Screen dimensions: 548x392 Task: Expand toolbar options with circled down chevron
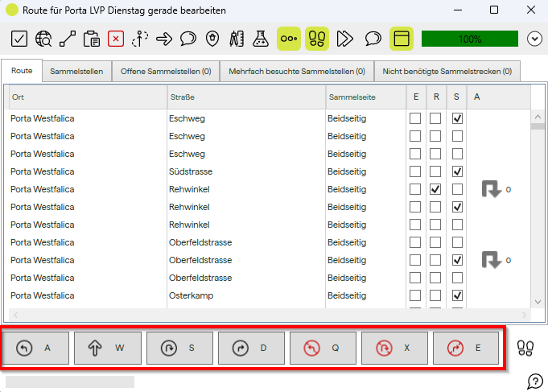(534, 38)
